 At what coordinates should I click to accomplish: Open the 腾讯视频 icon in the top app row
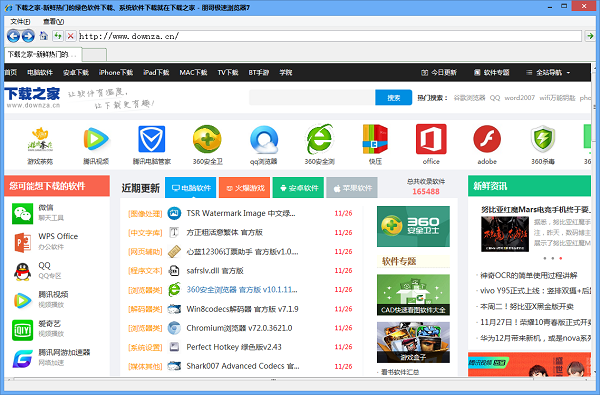[x=96, y=139]
